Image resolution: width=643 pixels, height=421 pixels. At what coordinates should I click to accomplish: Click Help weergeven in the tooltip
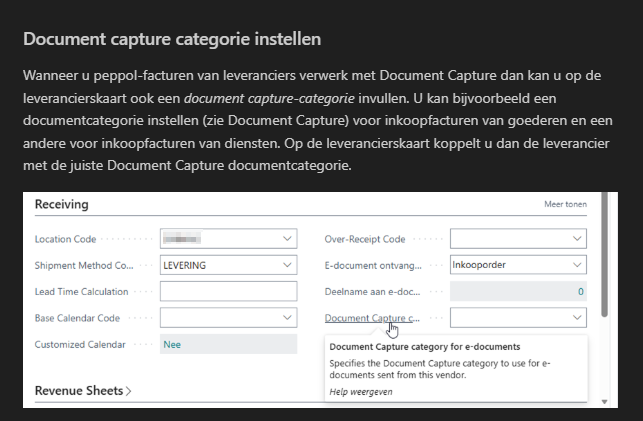pyautogui.click(x=360, y=392)
